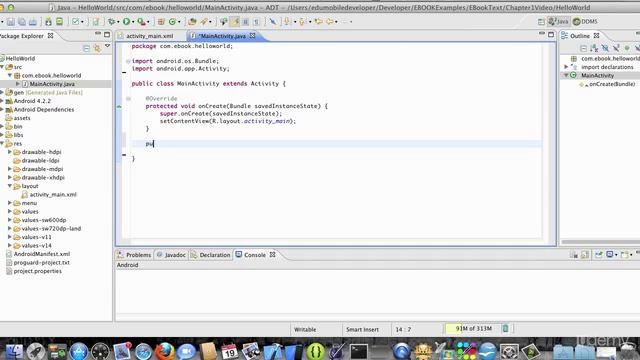Toggle Hide Static Members in Outline

pos(616,49)
